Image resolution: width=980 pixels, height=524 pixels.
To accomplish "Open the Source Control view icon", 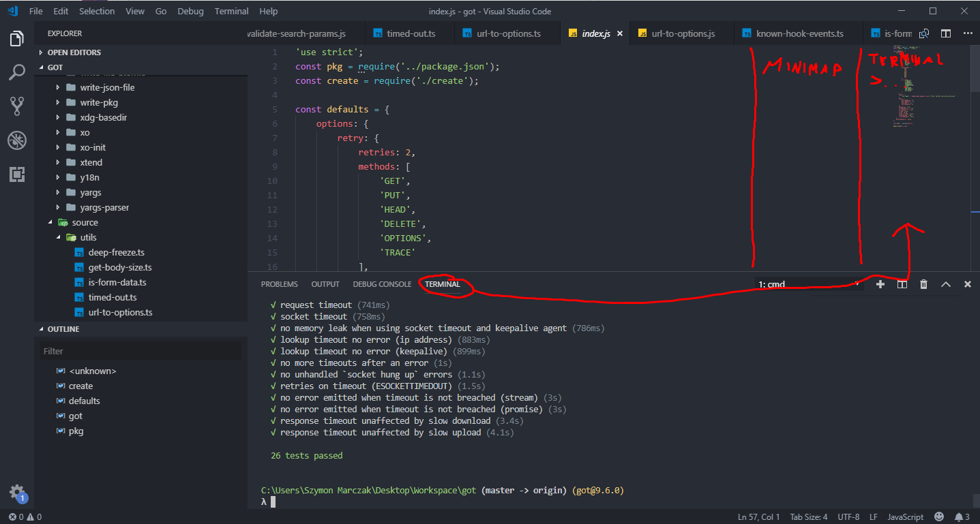I will tap(17, 106).
